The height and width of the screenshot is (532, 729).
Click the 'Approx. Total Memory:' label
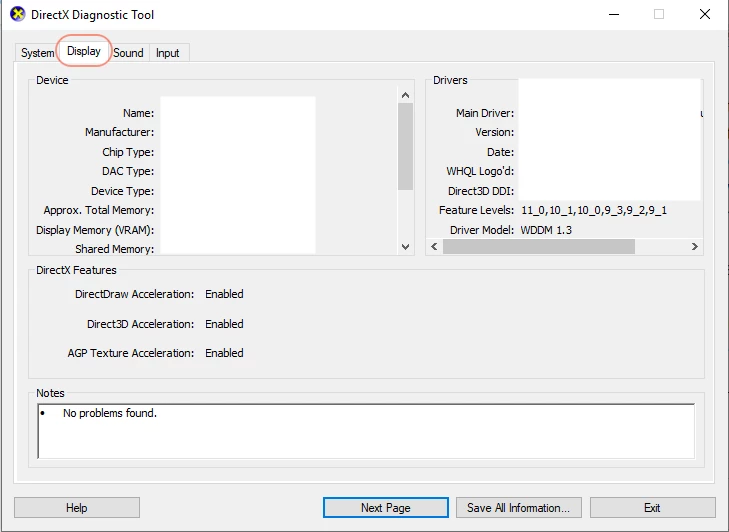tap(99, 210)
